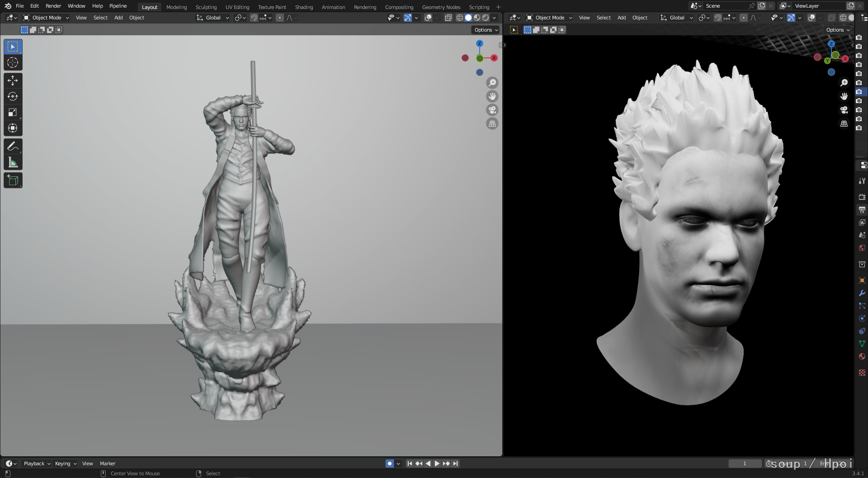Viewport: 868px width, 478px height.
Task: Select the Select Box tool
Action: coord(13,47)
